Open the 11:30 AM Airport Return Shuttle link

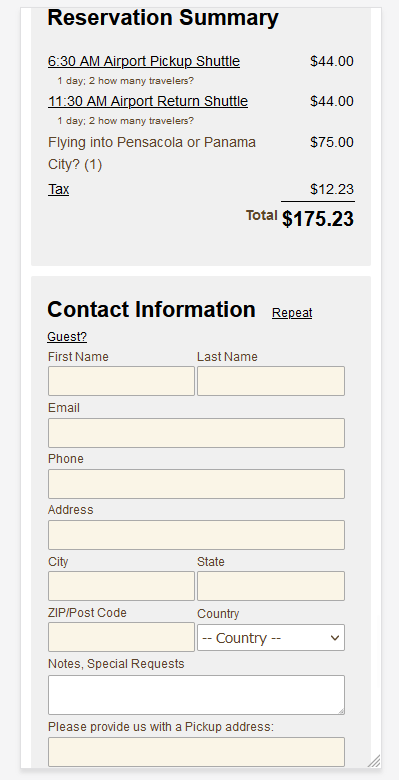(148, 101)
